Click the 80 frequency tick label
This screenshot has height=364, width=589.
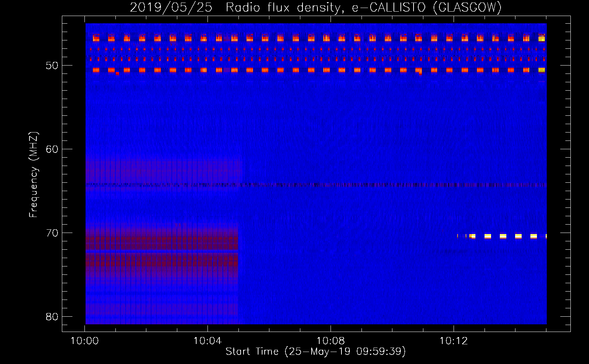tap(52, 317)
